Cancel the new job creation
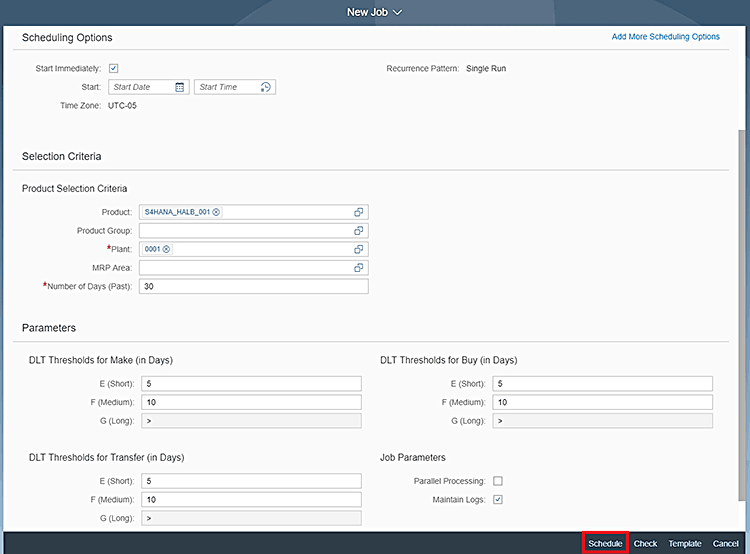The height and width of the screenshot is (554, 750). (726, 543)
